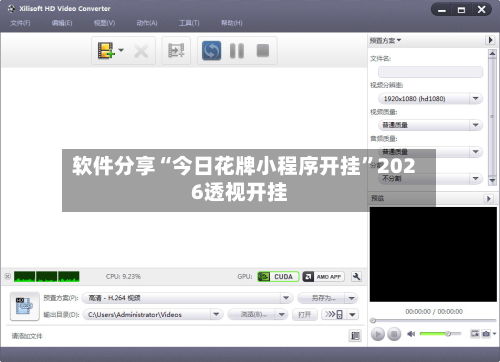Click the Remove (X) toolbar icon
This screenshot has width=500, height=362.
tap(141, 51)
